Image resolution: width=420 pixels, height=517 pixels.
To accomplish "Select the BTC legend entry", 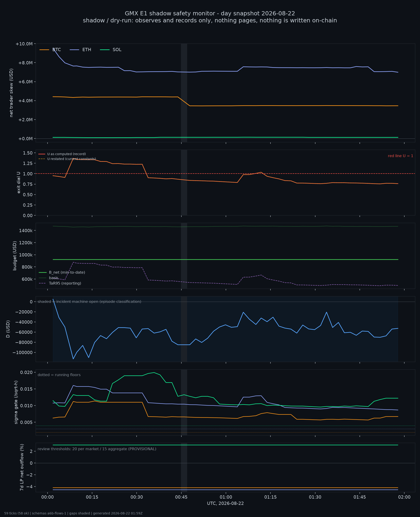I will [50, 50].
